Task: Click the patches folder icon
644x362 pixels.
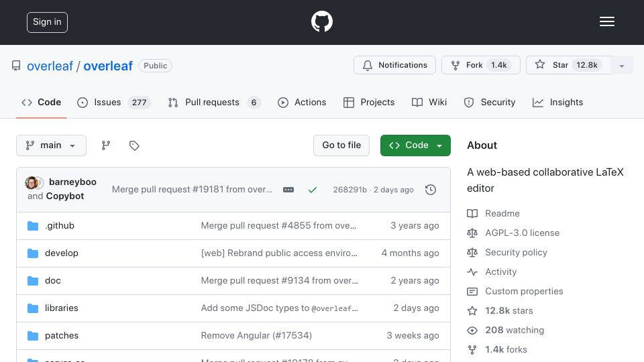Action: (33, 336)
